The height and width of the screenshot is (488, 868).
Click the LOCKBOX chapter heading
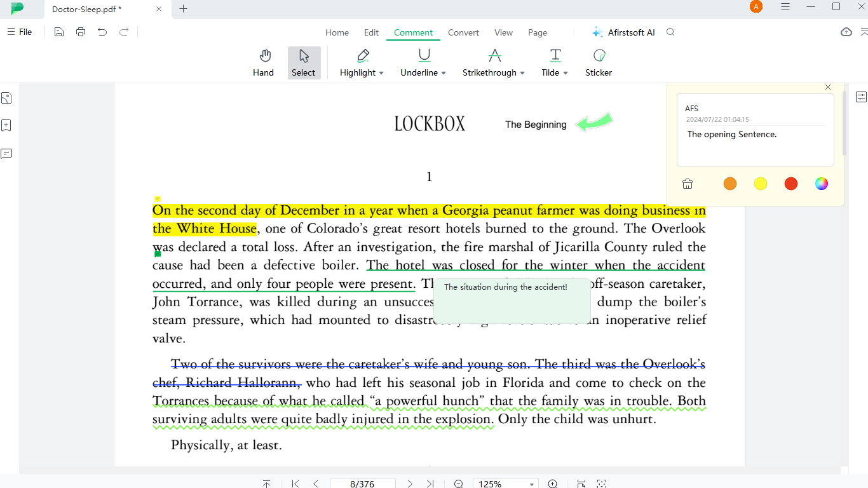coord(430,123)
